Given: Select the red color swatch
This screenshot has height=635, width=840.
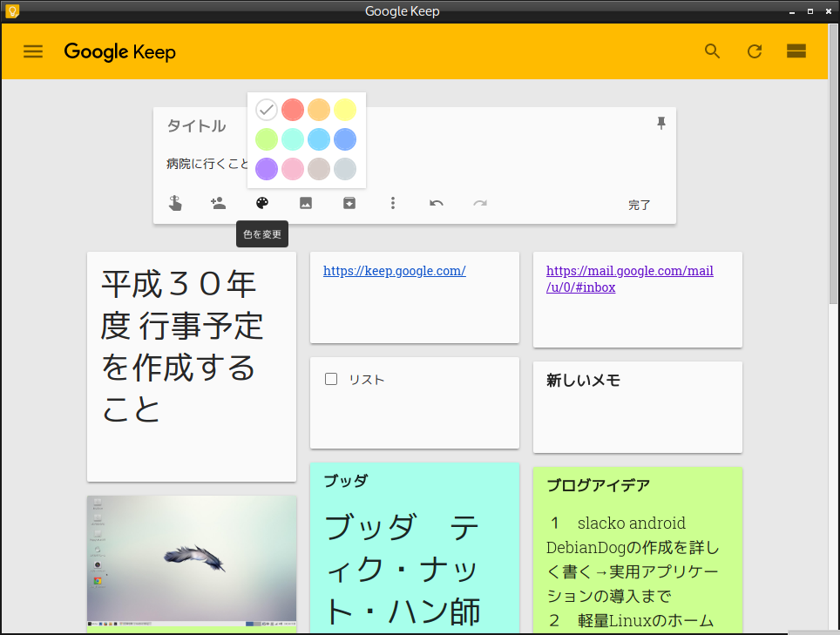Looking at the screenshot, I should tap(292, 110).
